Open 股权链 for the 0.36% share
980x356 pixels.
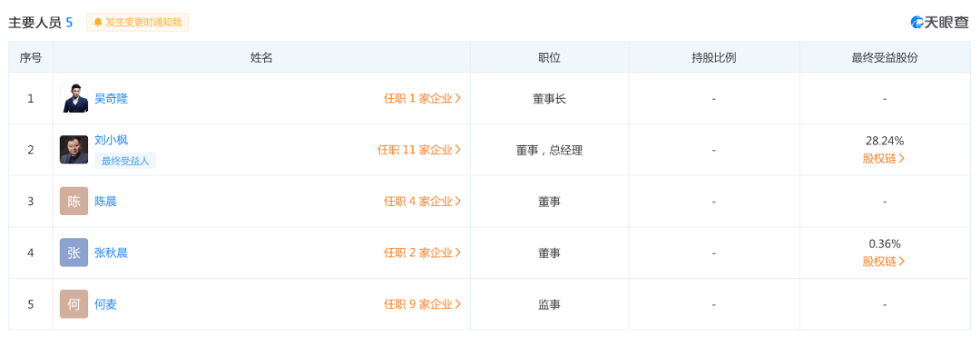(x=884, y=262)
